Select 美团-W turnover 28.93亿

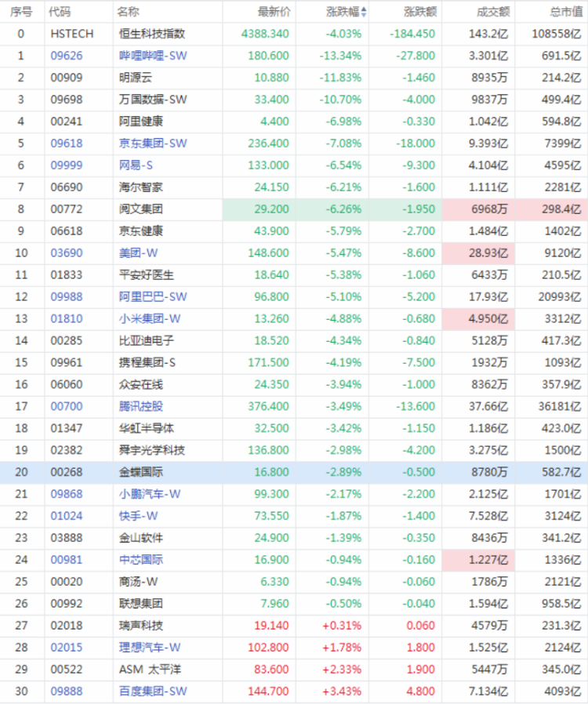click(x=488, y=252)
